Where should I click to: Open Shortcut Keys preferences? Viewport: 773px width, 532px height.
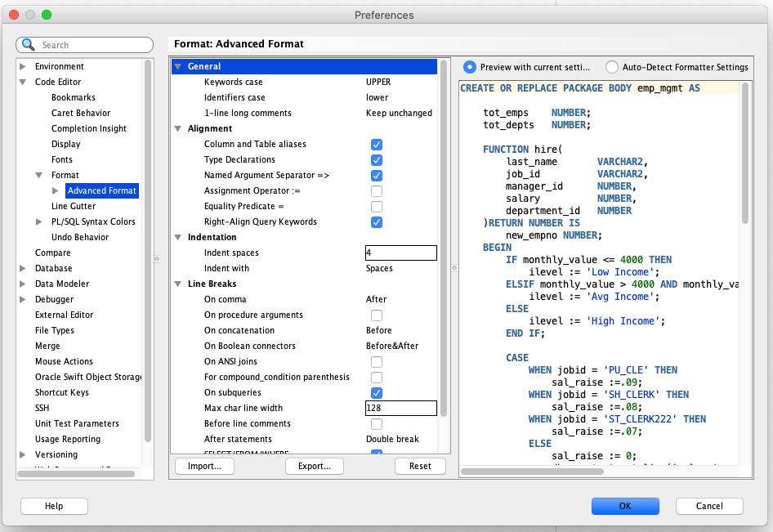point(62,392)
